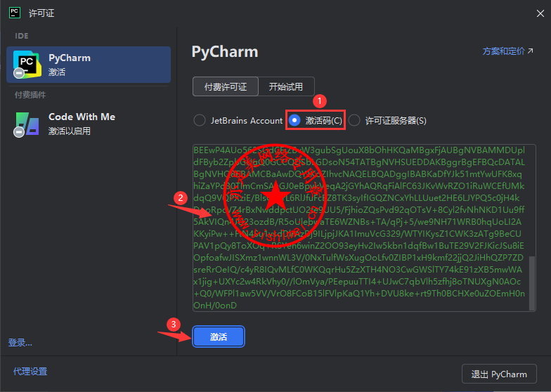Image resolution: width=551 pixels, height=392 pixels.
Task: Select the PyCharm product icon in sidebar
Action: (27, 65)
